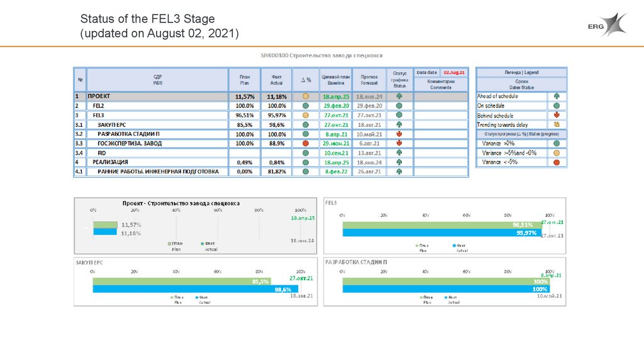Click the on-schedule status circle in FEL3 row

(x=399, y=116)
